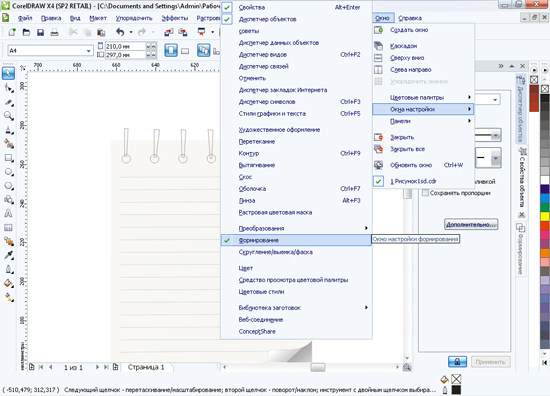
Task: Open the Страница 1 page tab
Action: click(146, 367)
